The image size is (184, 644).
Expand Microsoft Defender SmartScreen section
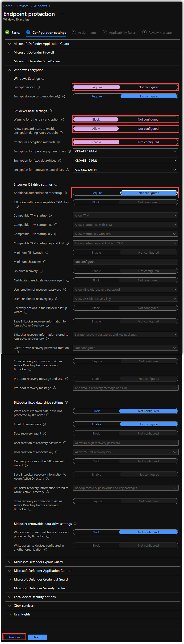[93, 61]
